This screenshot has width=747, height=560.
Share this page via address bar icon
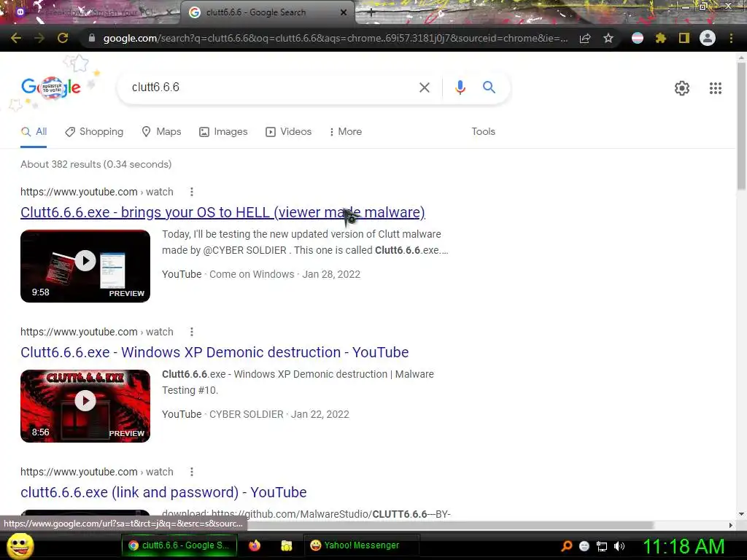585,38
